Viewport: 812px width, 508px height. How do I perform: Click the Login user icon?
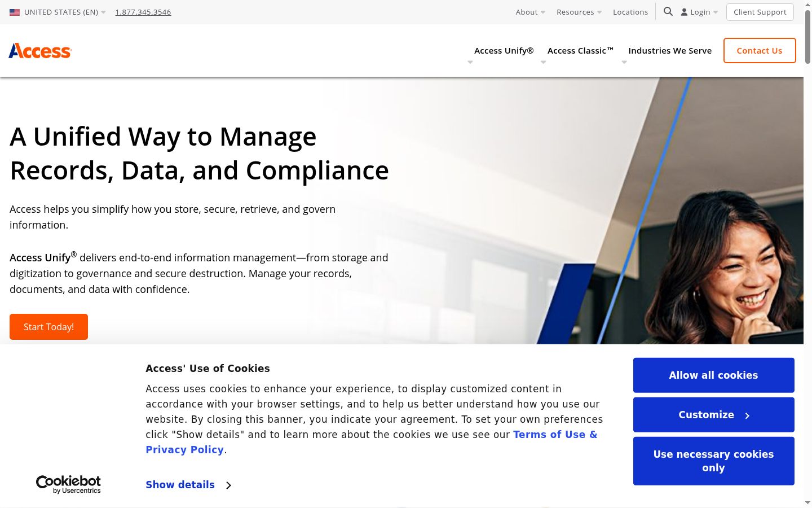point(684,12)
